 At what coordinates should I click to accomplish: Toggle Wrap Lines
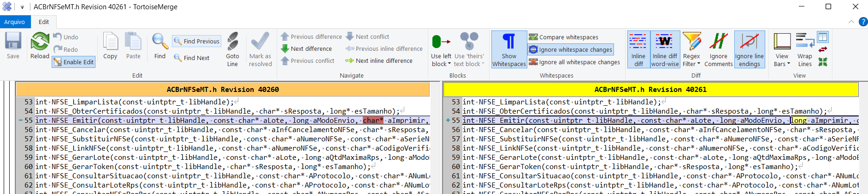[805, 49]
